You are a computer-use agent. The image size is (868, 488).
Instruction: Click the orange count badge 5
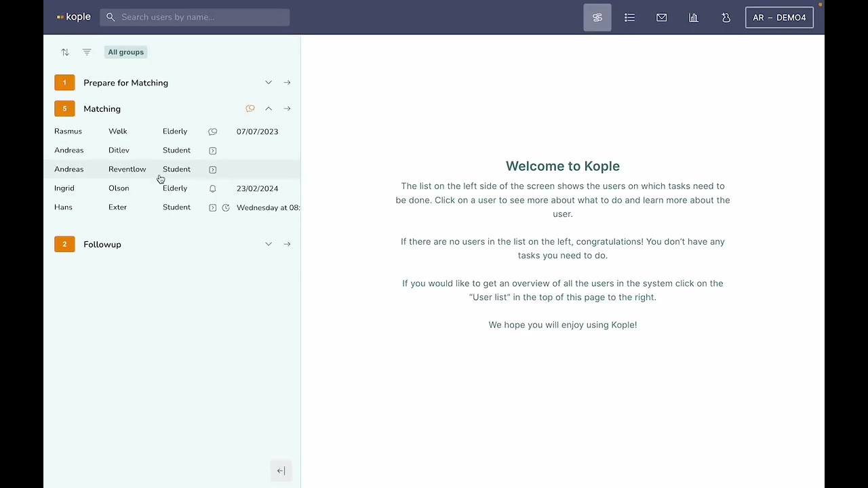tap(64, 108)
